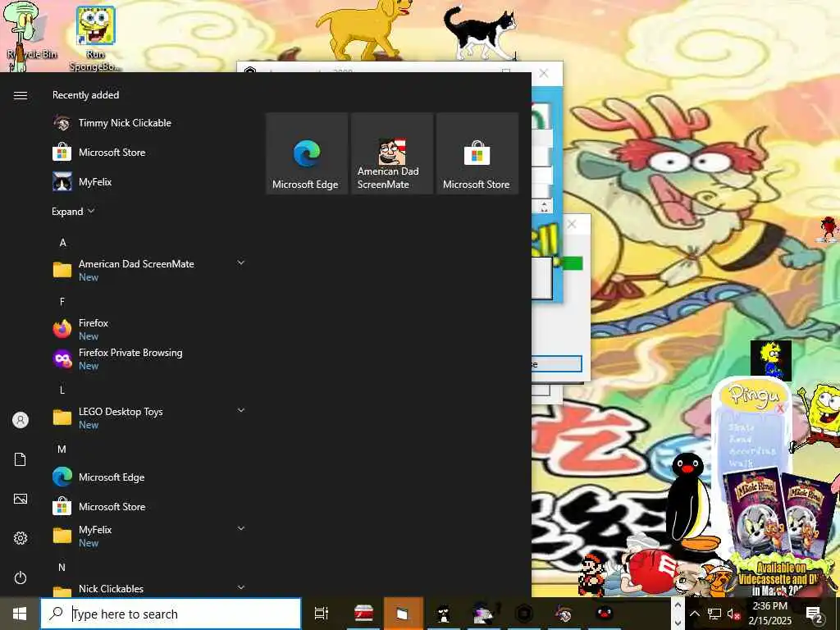Open the red archive app taskbar icon
This screenshot has height=630, width=840.
pyautogui.click(x=363, y=614)
